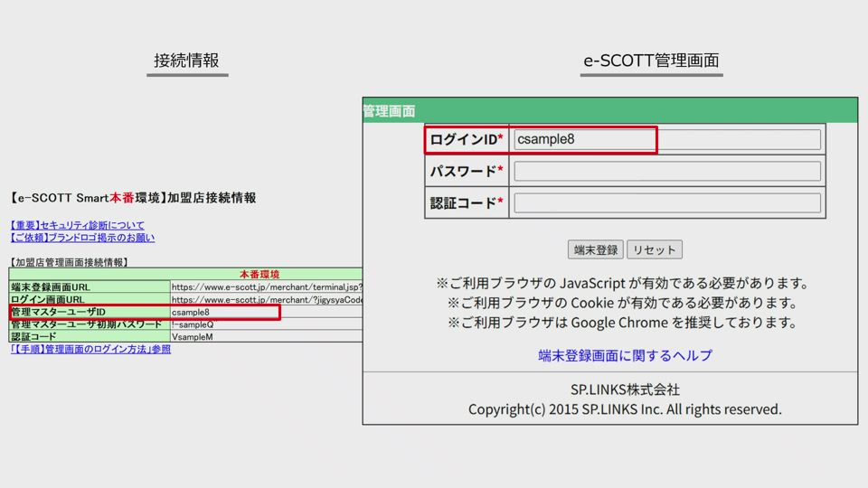Click the リセット button
Viewport: 868px width, 488px height.
[654, 249]
